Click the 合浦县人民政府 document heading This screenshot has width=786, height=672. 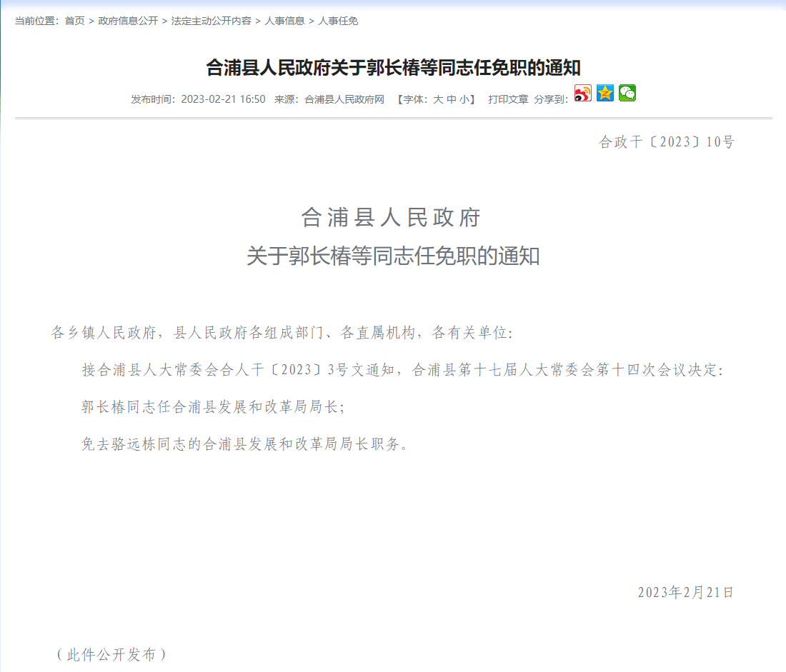[x=391, y=218]
